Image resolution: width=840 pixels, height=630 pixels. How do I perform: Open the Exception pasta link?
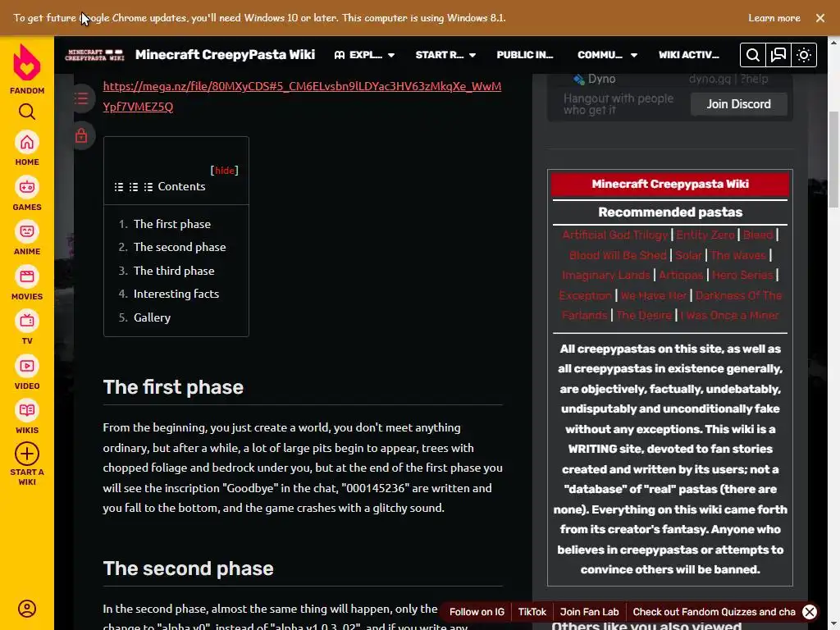(585, 295)
